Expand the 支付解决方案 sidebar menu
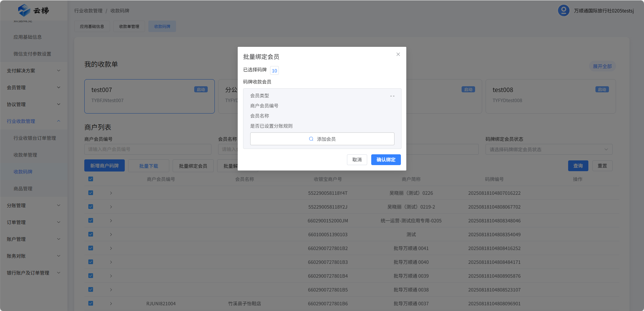The width and height of the screenshot is (644, 311). point(34,71)
